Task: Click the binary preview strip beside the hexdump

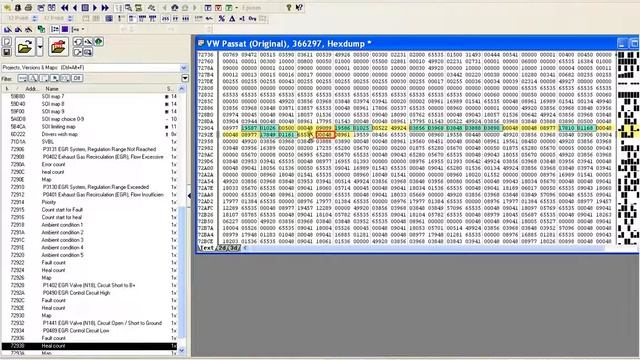Action: tap(628, 148)
